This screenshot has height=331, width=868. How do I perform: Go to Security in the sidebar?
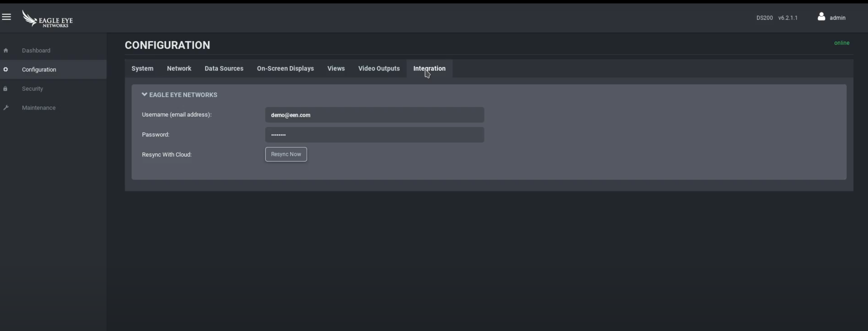(x=32, y=89)
